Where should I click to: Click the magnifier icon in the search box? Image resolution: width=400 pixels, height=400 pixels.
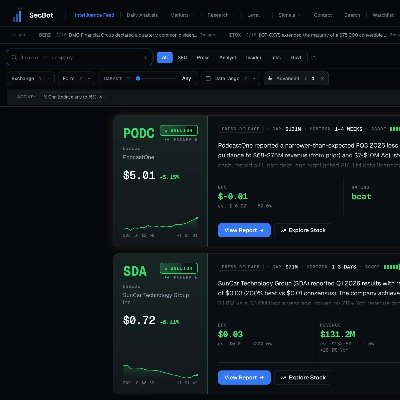point(14,58)
